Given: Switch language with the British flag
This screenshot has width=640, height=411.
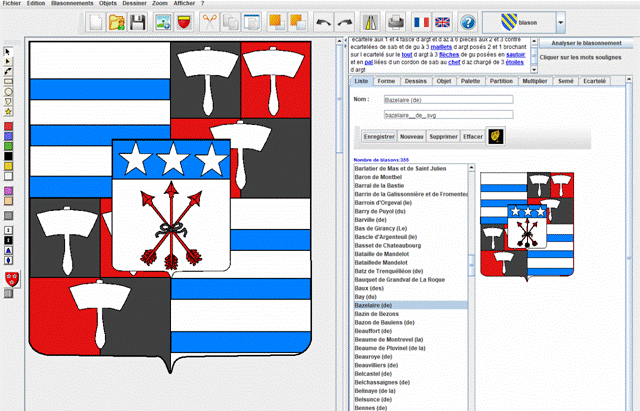Looking at the screenshot, I should point(443,22).
